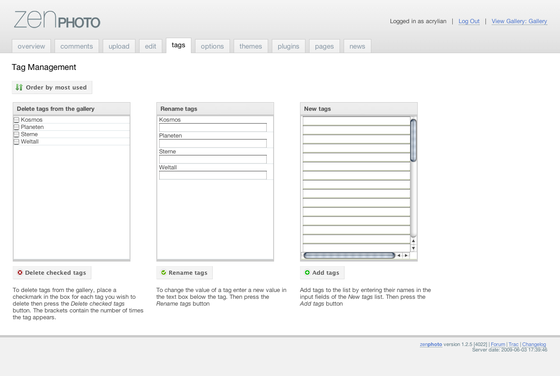Click the Log Out link
Viewport: 560px width, 376px height.
tap(469, 21)
